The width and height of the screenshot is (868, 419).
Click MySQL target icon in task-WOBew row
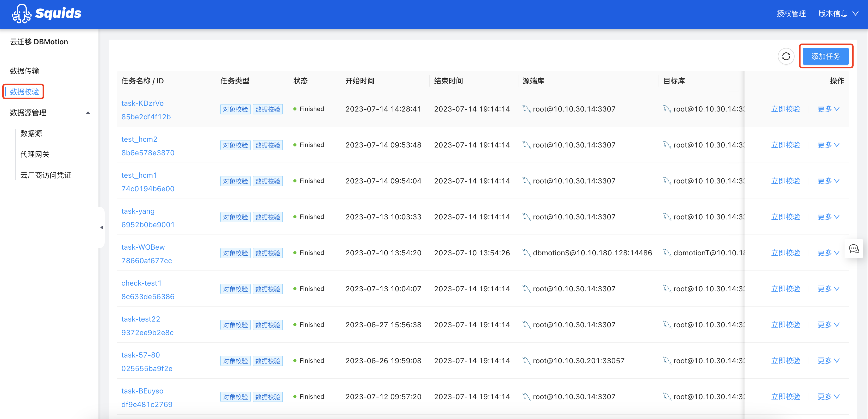pyautogui.click(x=667, y=253)
